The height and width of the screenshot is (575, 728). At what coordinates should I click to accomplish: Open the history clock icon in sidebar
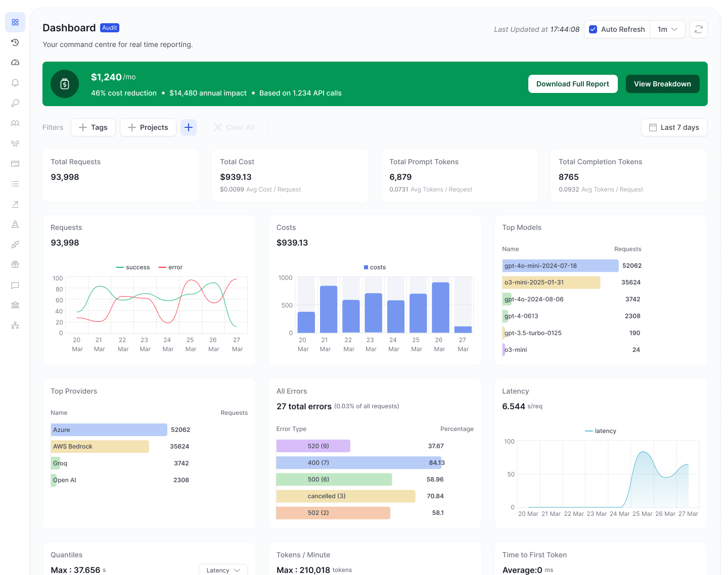coord(15,42)
